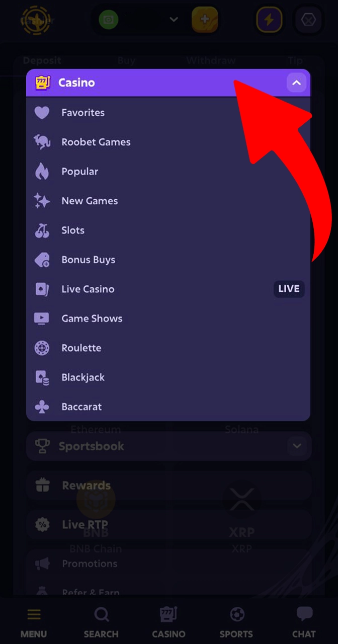Click the Baccarat clubs icon
The width and height of the screenshot is (338, 644).
42,407
